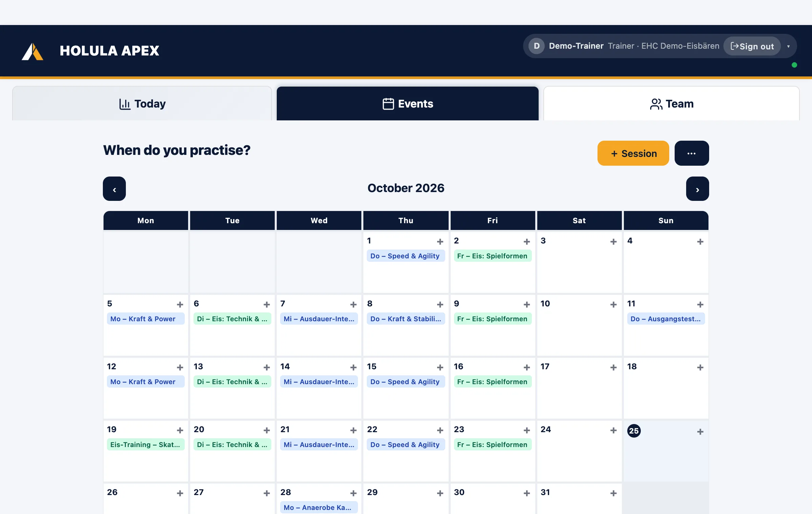Click the HOLULA APEX mountain logo
Image resolution: width=812 pixels, height=514 pixels.
click(x=32, y=51)
